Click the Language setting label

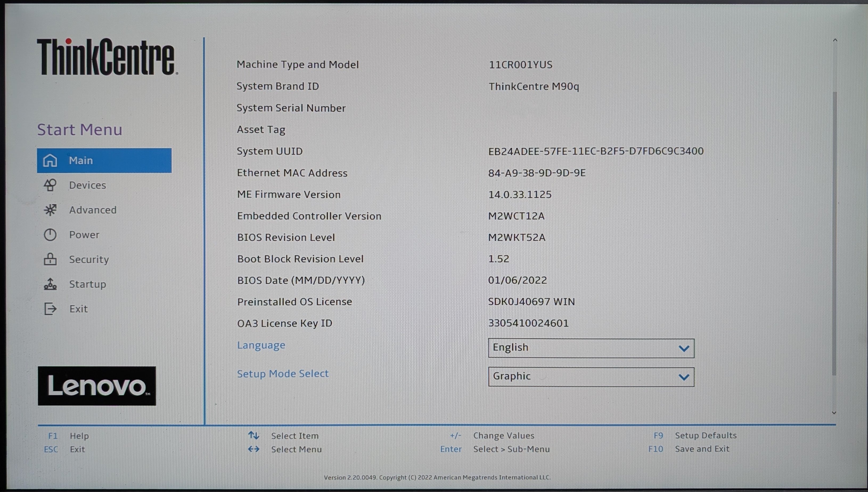pyautogui.click(x=261, y=345)
